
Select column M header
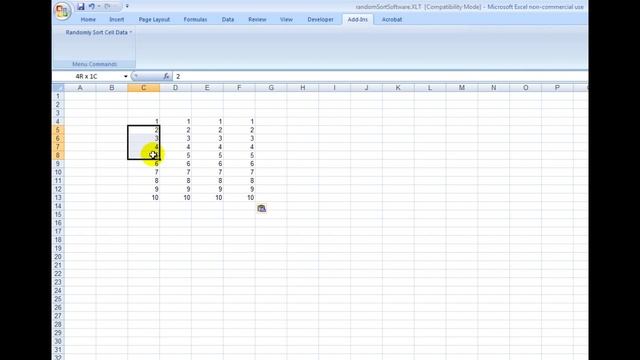[x=462, y=88]
